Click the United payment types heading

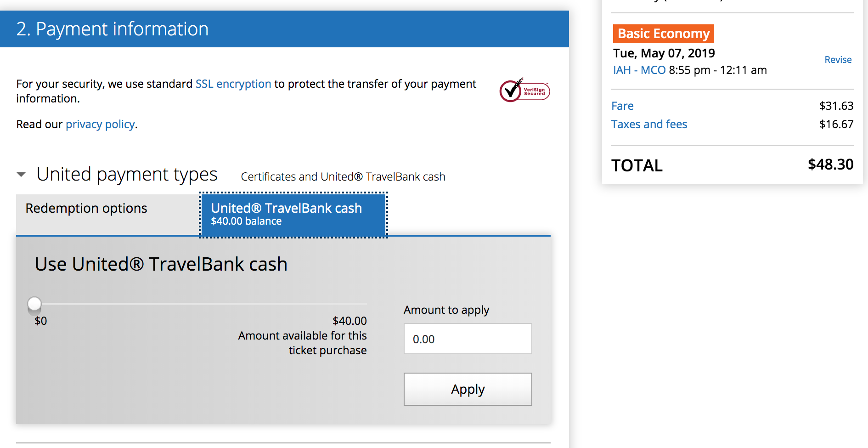[x=127, y=175]
